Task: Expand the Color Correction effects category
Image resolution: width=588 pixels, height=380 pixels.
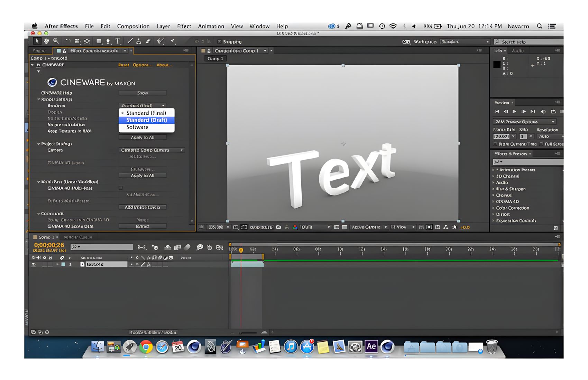Action: pyautogui.click(x=494, y=208)
